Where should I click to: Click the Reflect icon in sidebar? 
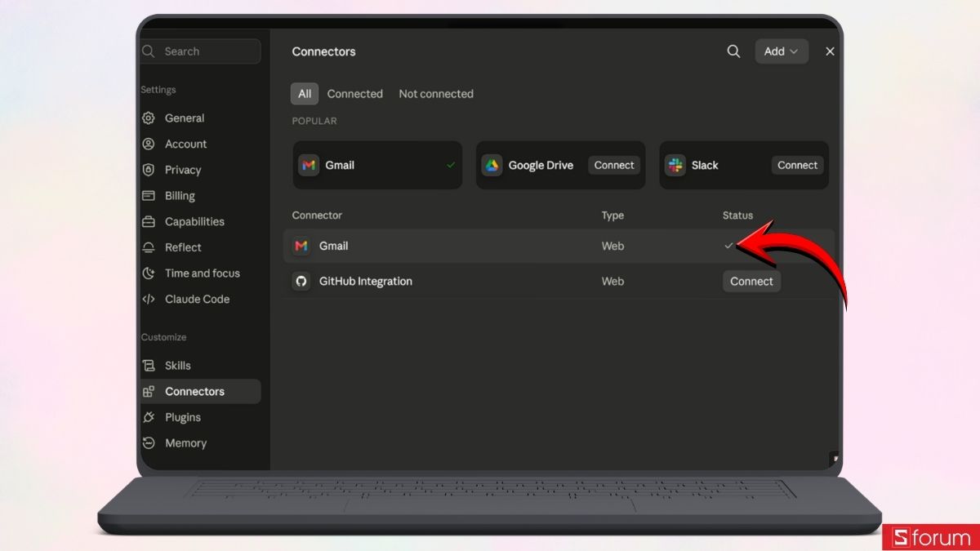(149, 247)
